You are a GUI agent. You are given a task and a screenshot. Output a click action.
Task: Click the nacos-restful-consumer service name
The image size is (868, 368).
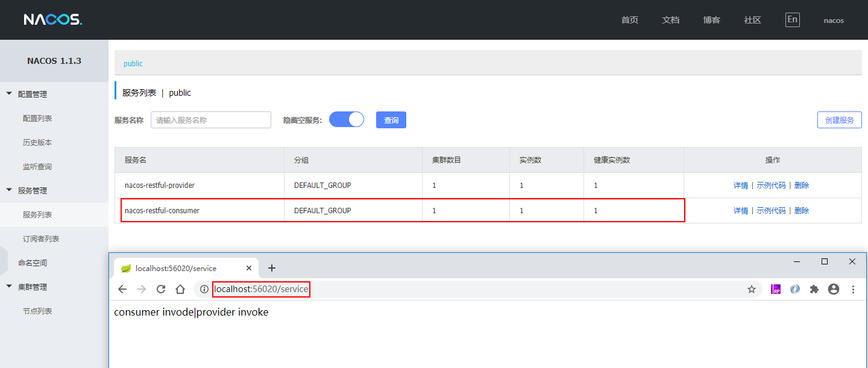tap(162, 211)
